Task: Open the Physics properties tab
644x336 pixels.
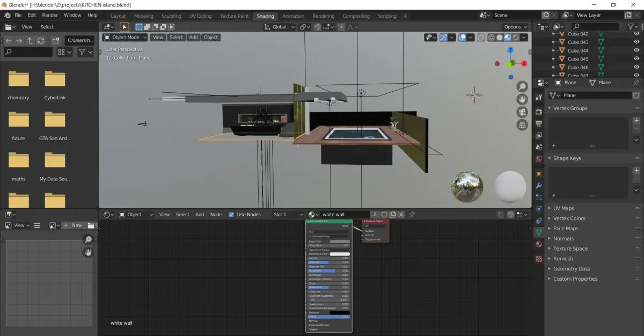Action: pos(539,209)
